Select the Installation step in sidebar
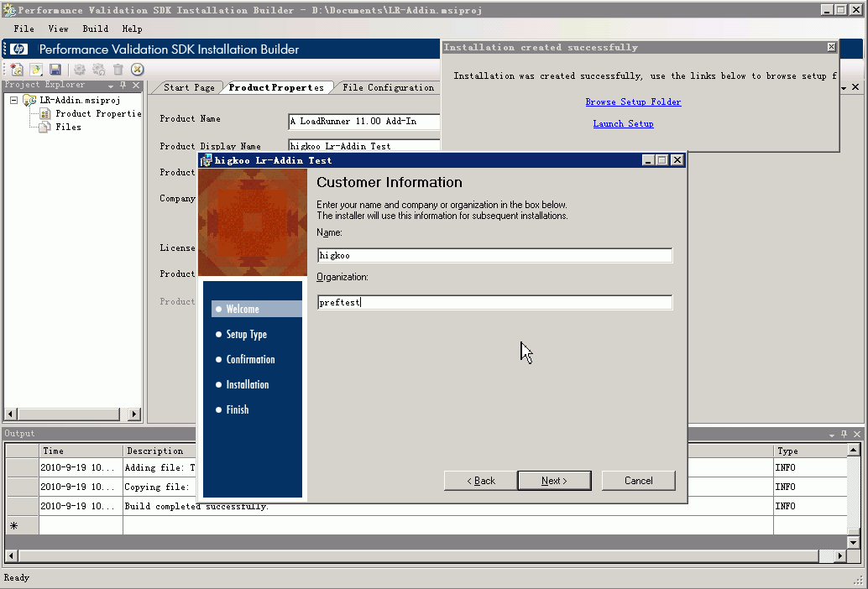The height and width of the screenshot is (589, 868). coord(248,385)
